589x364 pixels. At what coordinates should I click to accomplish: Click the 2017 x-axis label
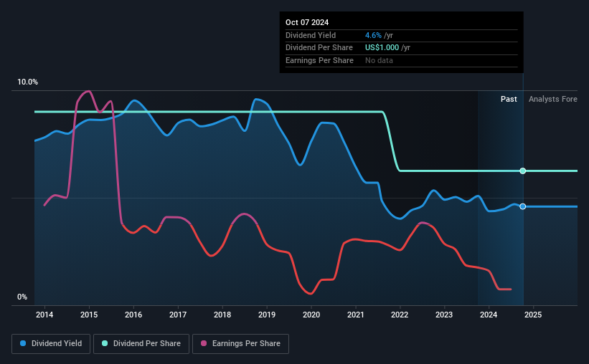(178, 315)
